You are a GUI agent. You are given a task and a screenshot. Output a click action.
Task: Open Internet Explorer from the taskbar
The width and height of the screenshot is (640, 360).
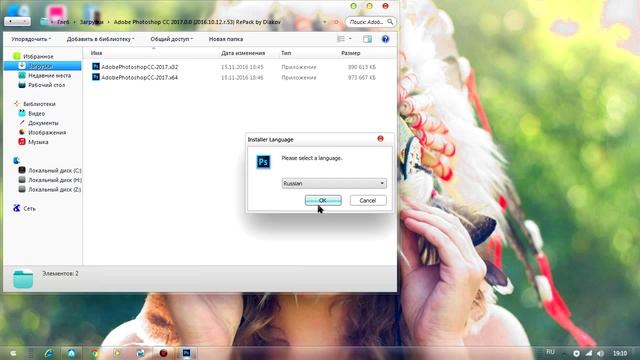pos(49,353)
